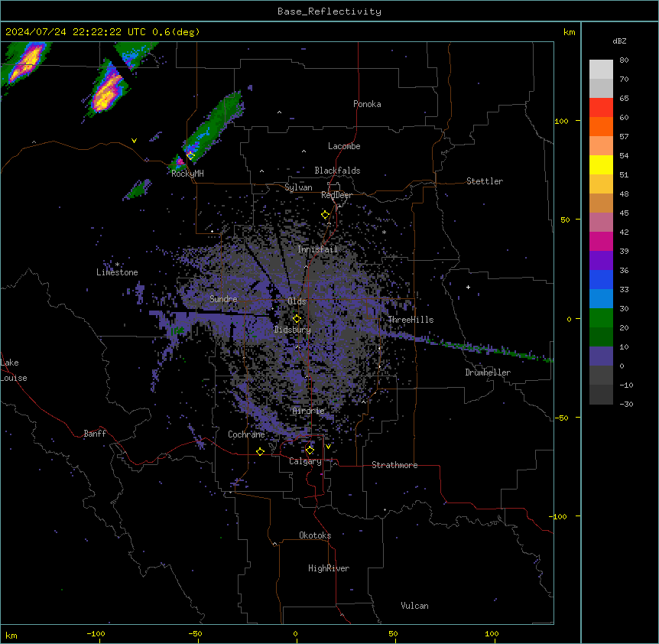Image resolution: width=659 pixels, height=644 pixels.
Task: Click the Base_Reflectivity title
Action: pyautogui.click(x=329, y=11)
